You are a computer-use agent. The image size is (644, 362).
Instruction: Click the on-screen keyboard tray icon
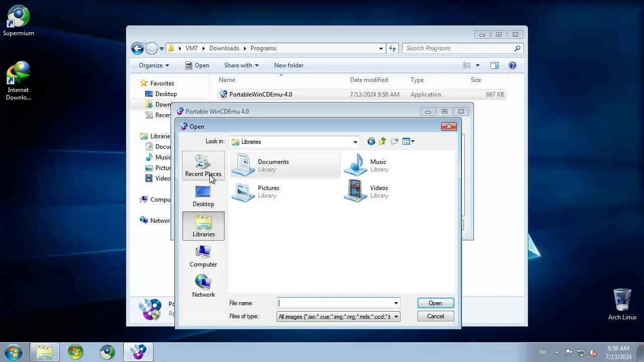coord(543,352)
